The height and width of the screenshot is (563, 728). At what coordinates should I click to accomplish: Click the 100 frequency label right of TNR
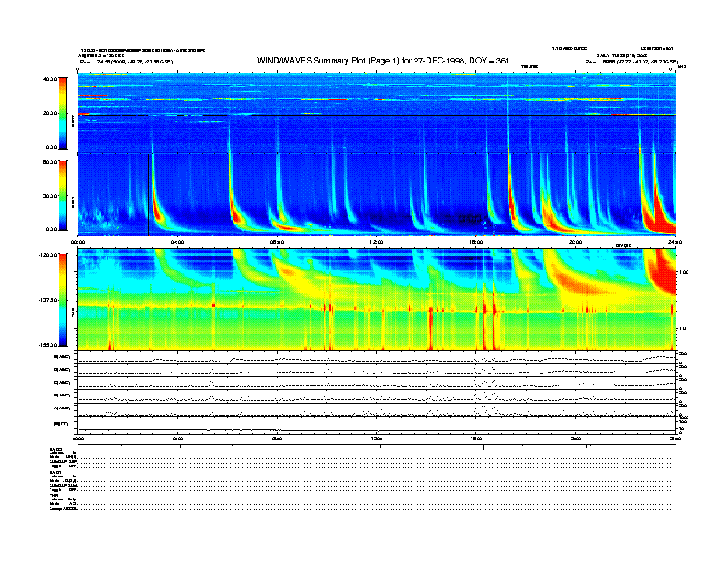tap(684, 272)
